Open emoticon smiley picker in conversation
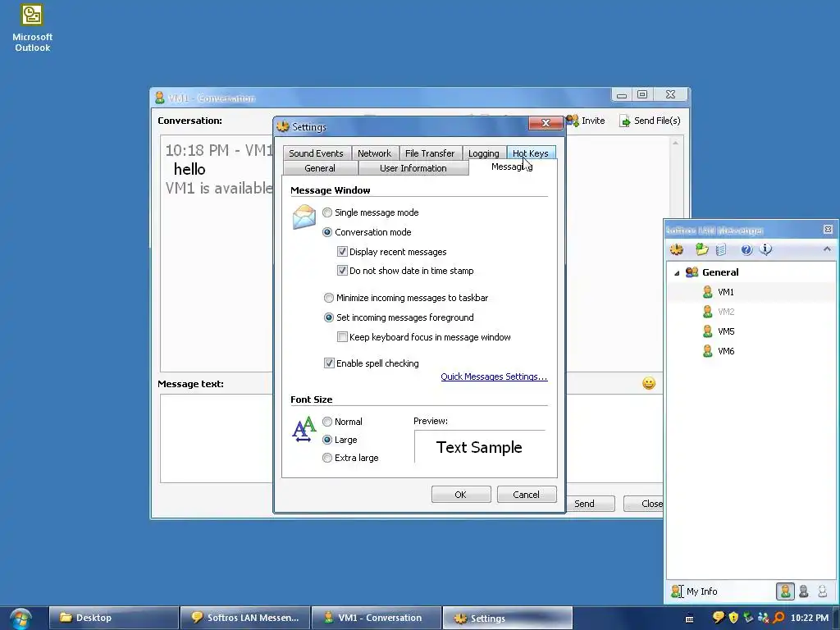840x630 pixels. [x=649, y=383]
